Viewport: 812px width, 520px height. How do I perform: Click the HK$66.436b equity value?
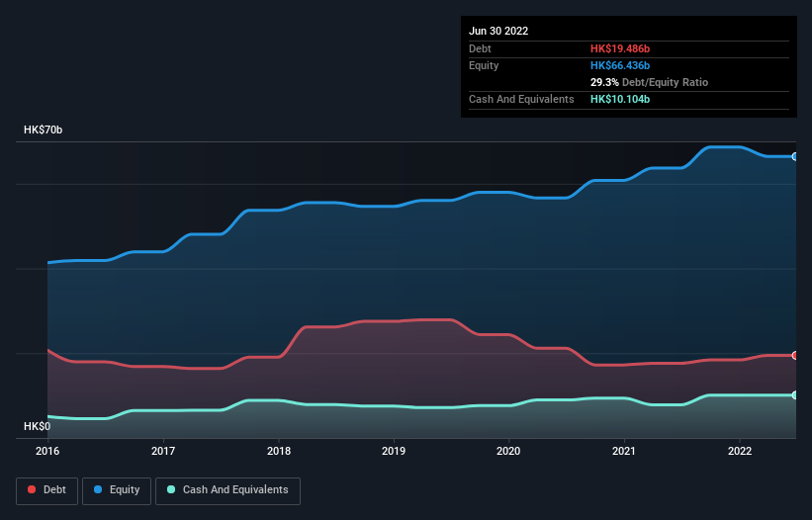620,65
